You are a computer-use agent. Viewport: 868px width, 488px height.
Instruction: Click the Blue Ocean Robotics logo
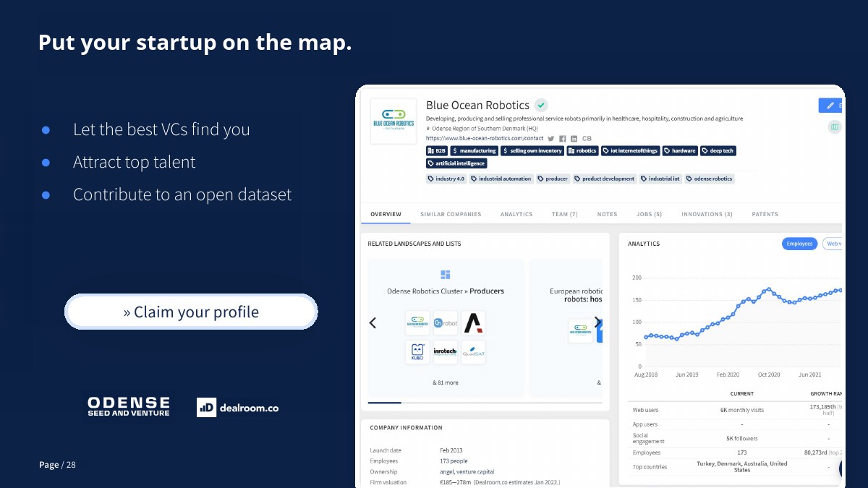(393, 121)
